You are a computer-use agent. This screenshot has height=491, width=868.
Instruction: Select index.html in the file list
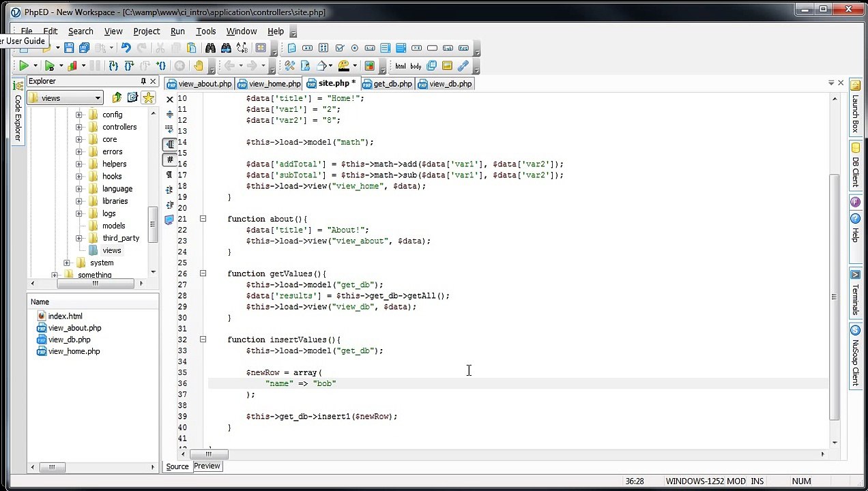click(x=65, y=316)
